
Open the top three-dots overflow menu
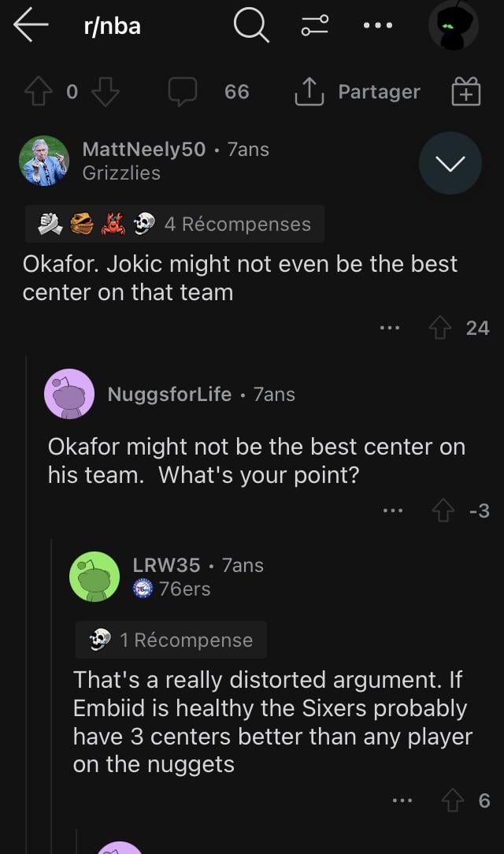[378, 26]
